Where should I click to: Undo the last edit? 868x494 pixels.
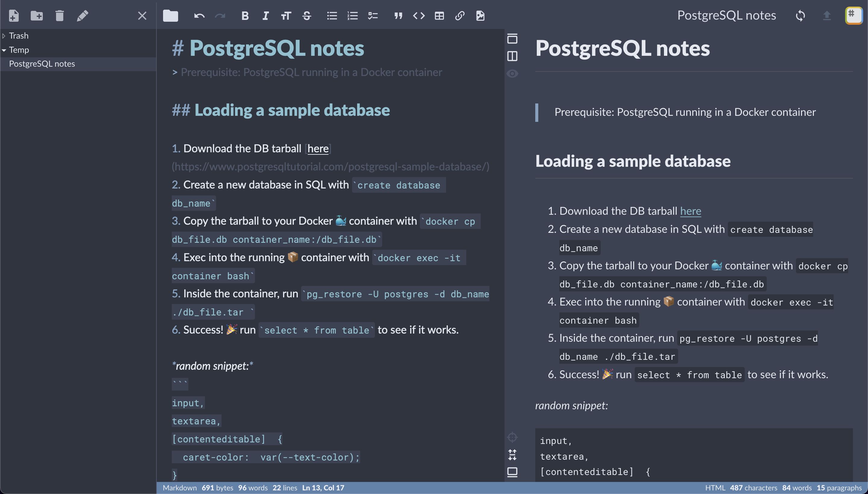click(x=200, y=16)
